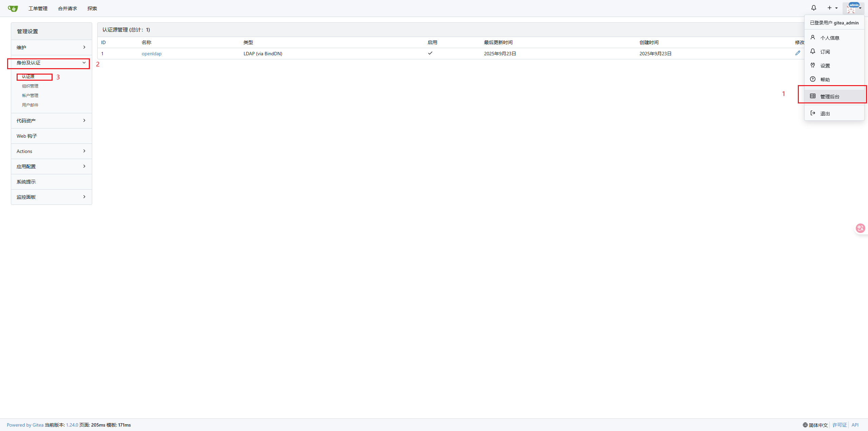Open 工单管理 in the top navigation

38,8
